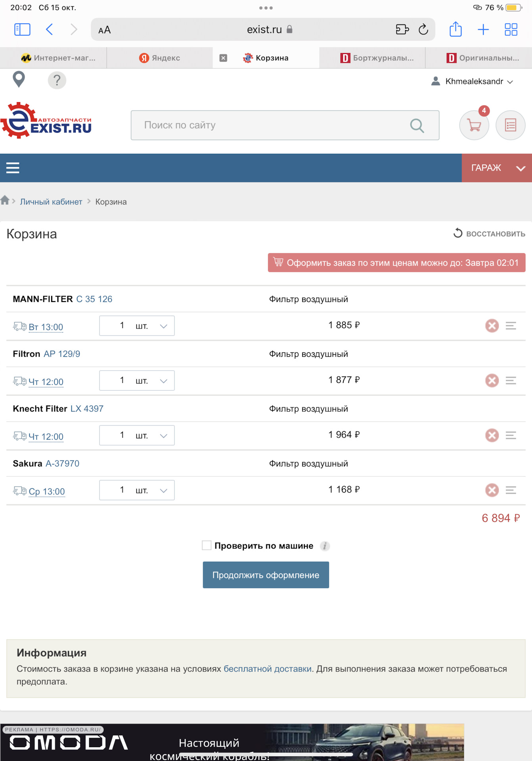Expand the ГАРАЖ dropdown
This screenshot has width=532, height=761.
[x=497, y=168]
